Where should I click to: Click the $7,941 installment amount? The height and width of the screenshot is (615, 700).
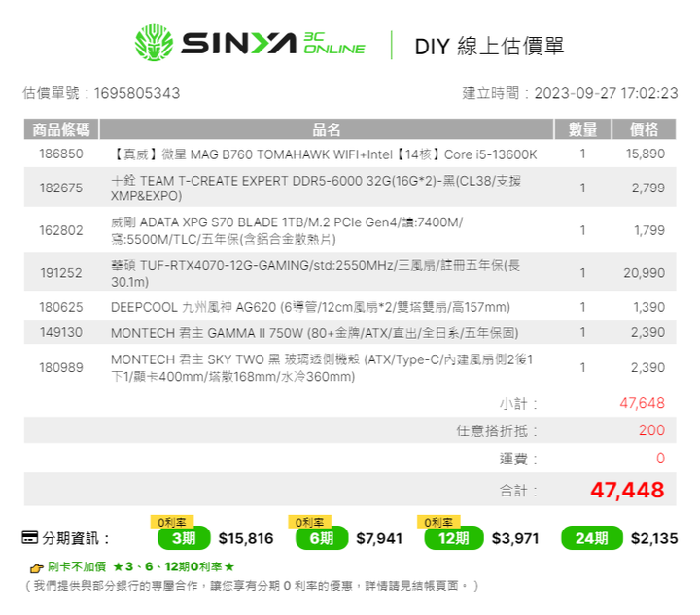click(x=379, y=538)
